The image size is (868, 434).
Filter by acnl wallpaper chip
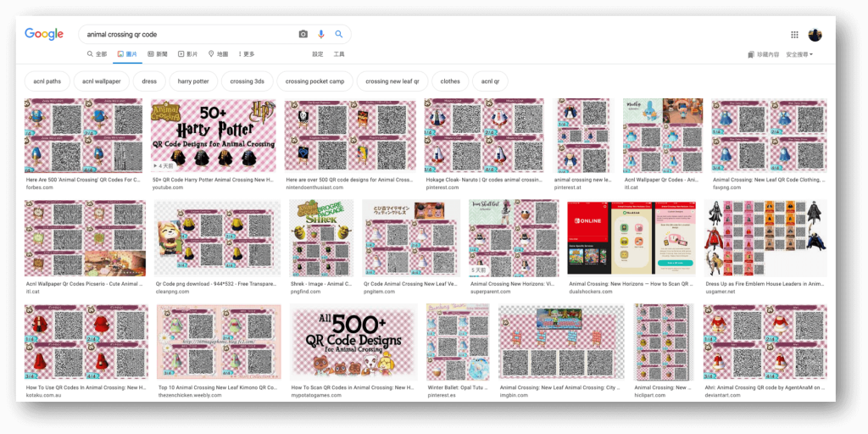coord(102,81)
